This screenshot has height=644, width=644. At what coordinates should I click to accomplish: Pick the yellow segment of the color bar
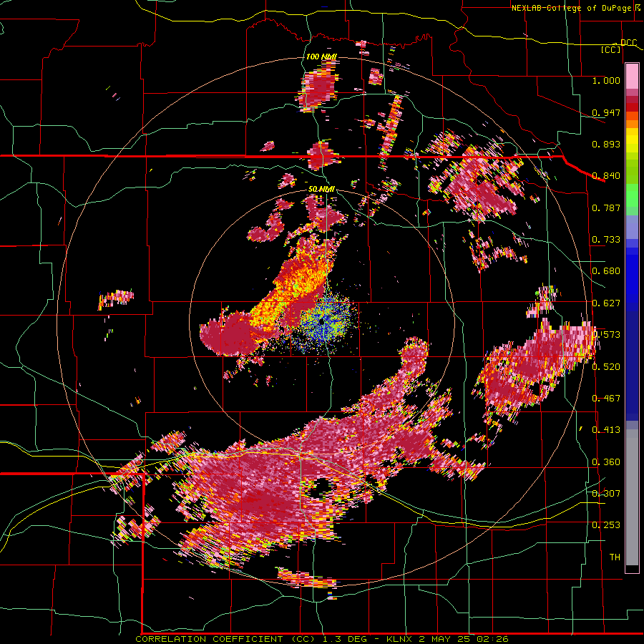tap(632, 141)
